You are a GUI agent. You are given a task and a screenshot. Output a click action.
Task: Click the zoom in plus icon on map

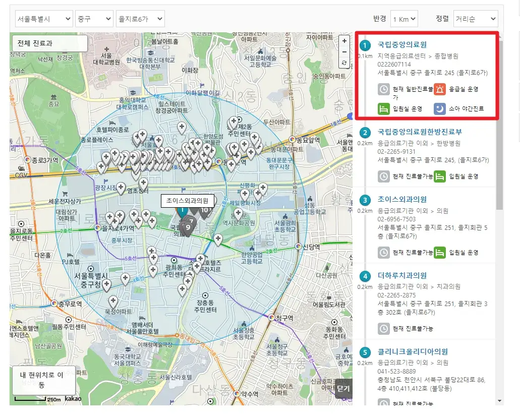coord(344,40)
